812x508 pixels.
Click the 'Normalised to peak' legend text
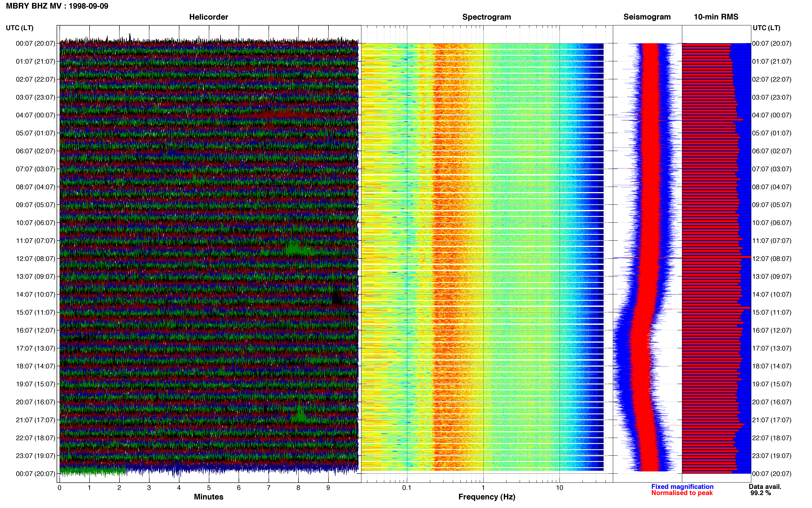(x=682, y=493)
